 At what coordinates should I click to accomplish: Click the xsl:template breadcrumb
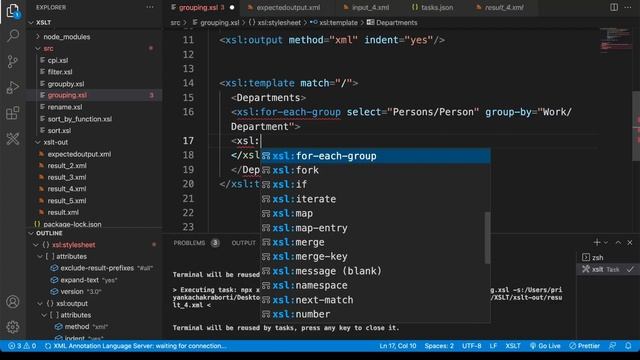pyautogui.click(x=333, y=22)
